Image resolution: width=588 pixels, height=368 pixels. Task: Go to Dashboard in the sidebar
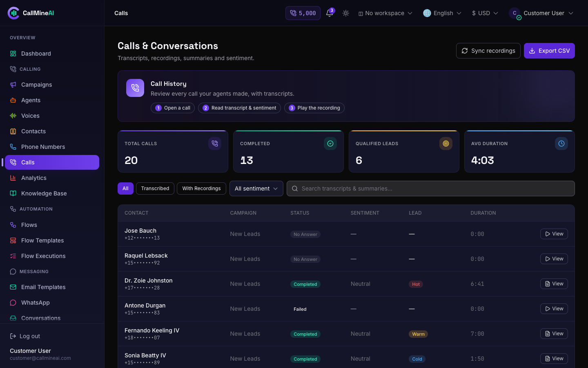[52, 54]
